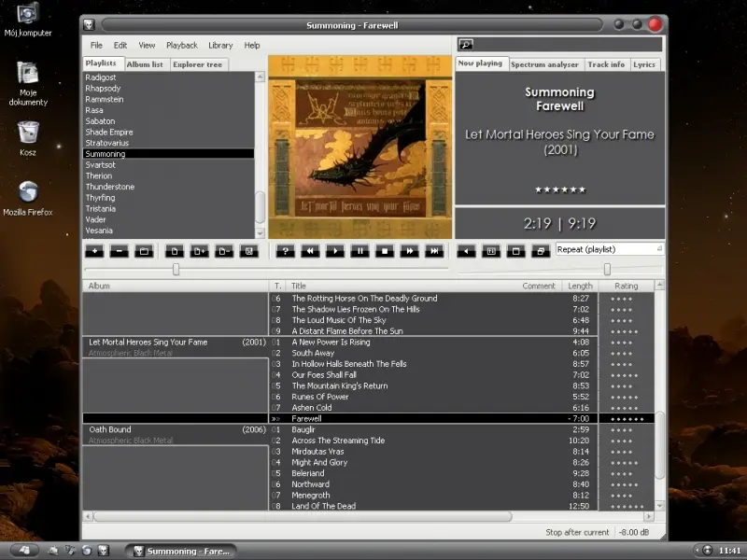The width and height of the screenshot is (747, 560).
Task: Pause playback with the pause button
Action: 359,251
